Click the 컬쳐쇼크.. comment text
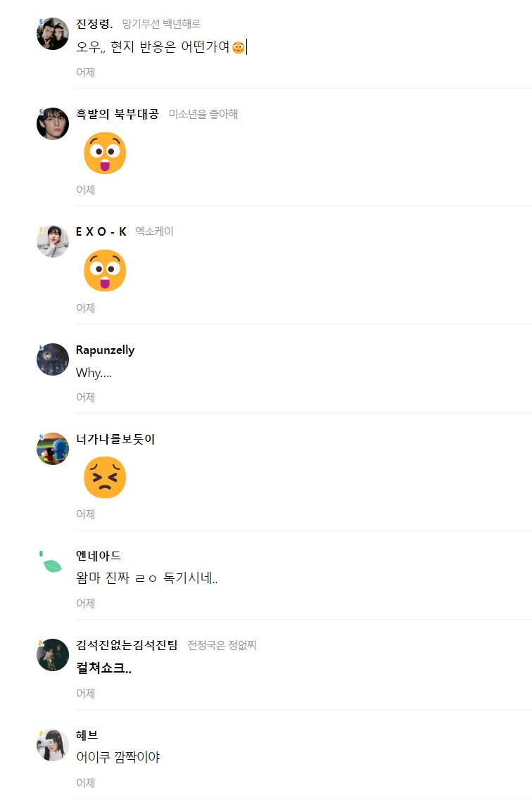 coord(103,668)
